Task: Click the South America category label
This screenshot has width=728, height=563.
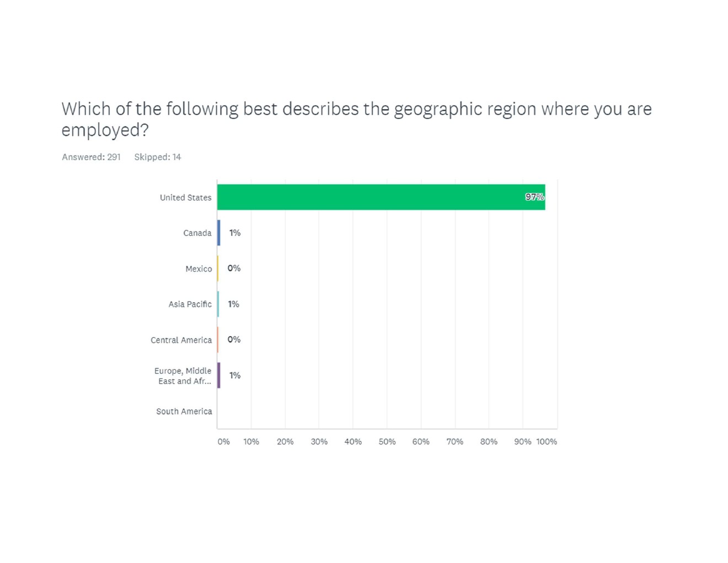Action: click(184, 411)
